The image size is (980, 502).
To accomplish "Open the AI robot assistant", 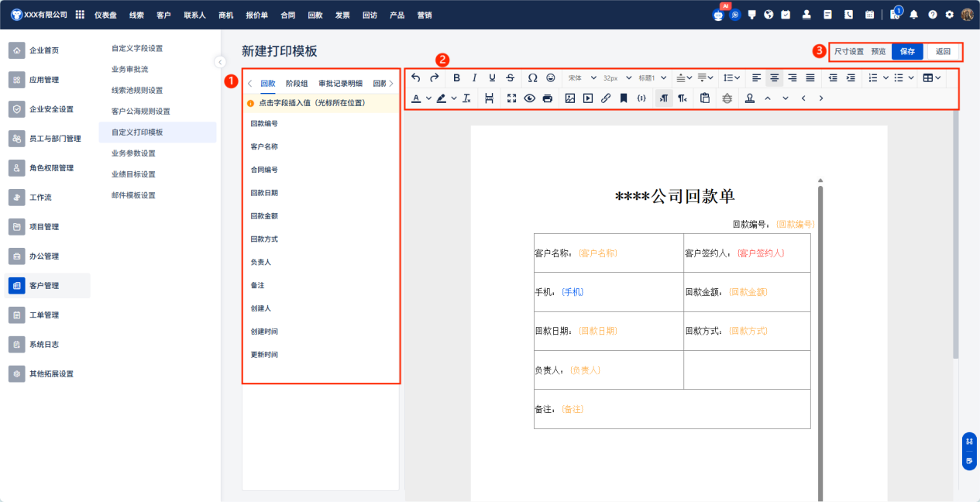I will point(718,15).
